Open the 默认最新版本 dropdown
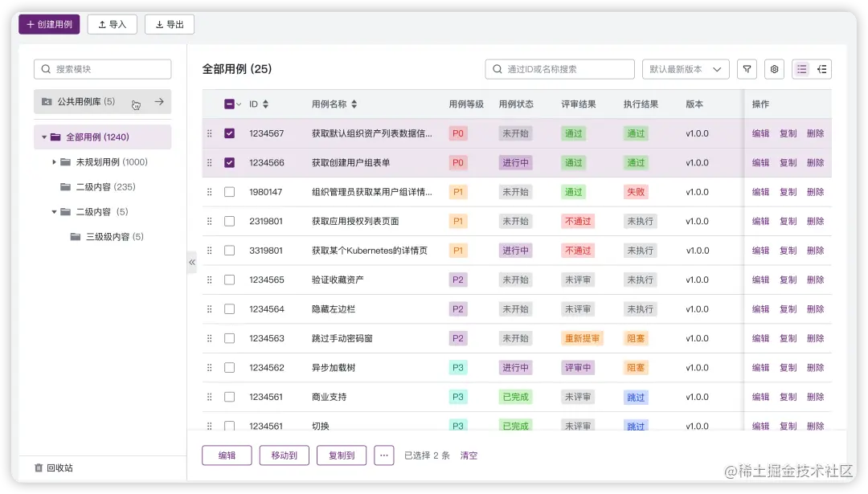This screenshot has height=494, width=868. coord(685,69)
